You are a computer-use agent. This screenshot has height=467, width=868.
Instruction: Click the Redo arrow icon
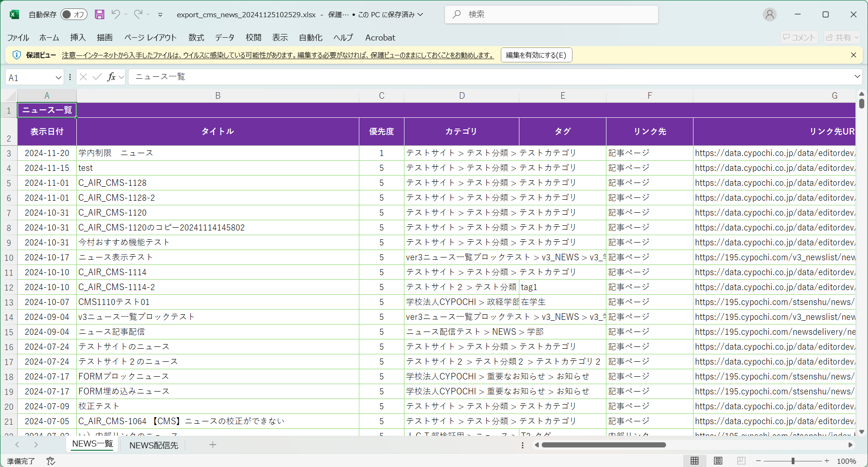138,14
